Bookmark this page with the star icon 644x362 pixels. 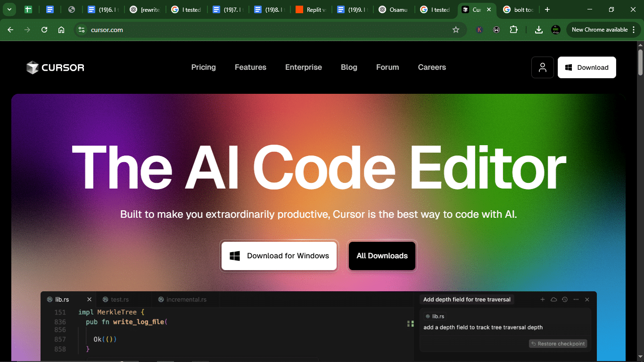tap(456, 30)
